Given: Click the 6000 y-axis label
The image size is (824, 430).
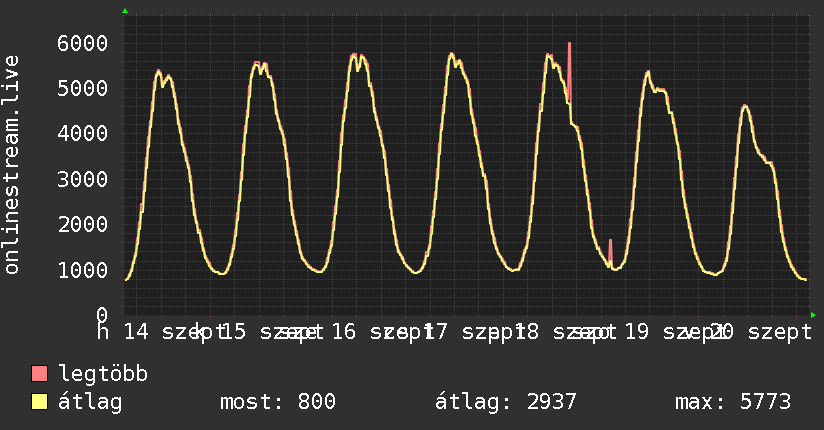Looking at the screenshot, I should click(x=83, y=43).
